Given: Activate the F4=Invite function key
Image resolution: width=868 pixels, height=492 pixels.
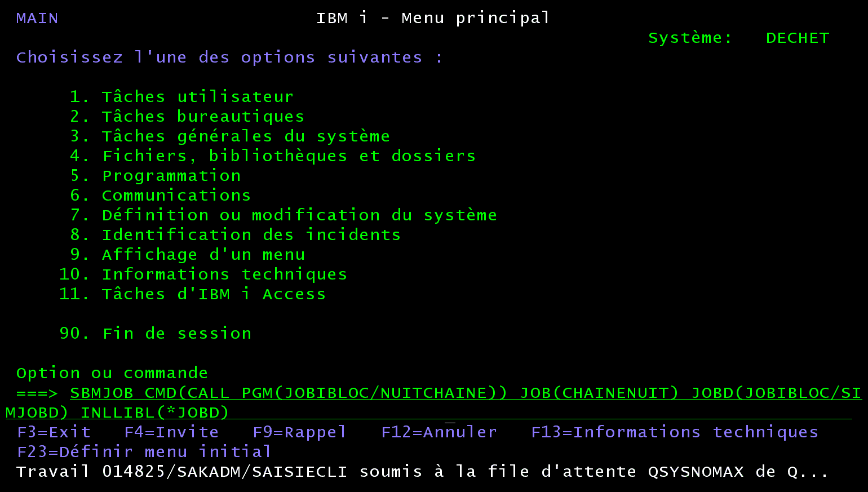Looking at the screenshot, I should coord(171,432).
